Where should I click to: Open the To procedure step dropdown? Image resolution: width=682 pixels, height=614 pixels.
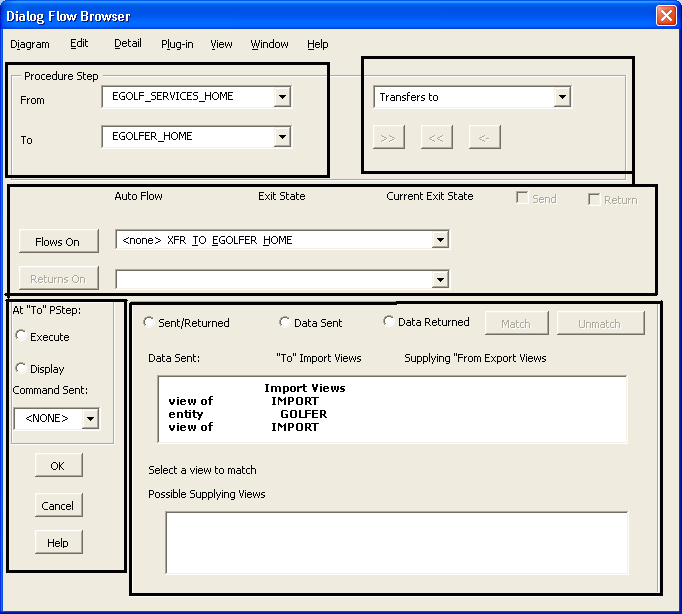tap(282, 137)
